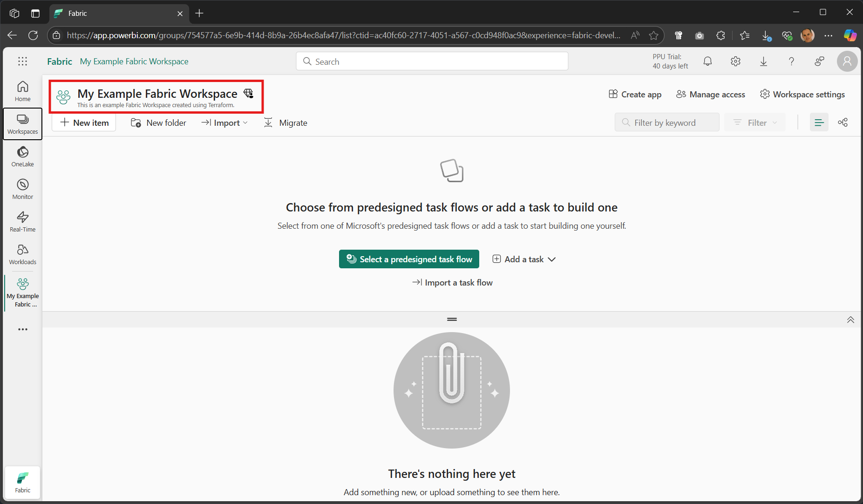The width and height of the screenshot is (863, 504).
Task: Switch to list view
Action: tap(819, 123)
